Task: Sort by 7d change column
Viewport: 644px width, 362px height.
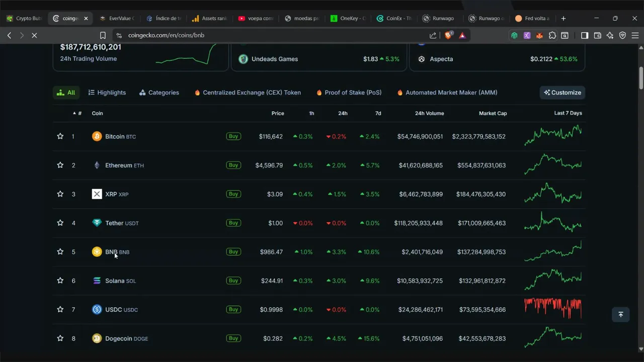Action: pos(378,113)
